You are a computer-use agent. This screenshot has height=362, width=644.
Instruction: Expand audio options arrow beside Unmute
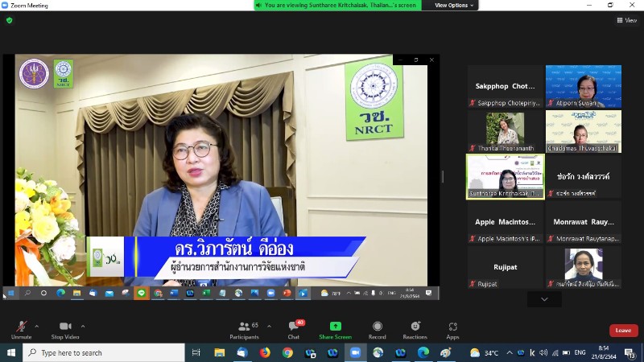pos(37,326)
